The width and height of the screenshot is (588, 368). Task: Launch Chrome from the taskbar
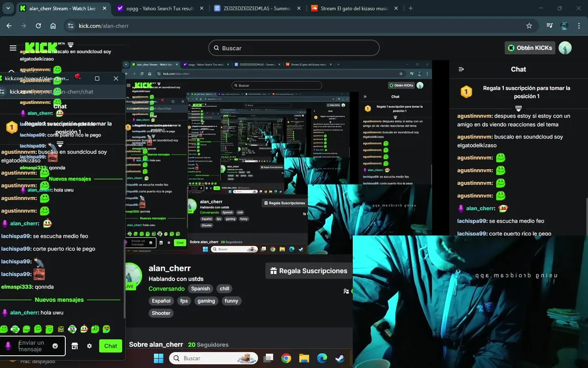[286, 358]
